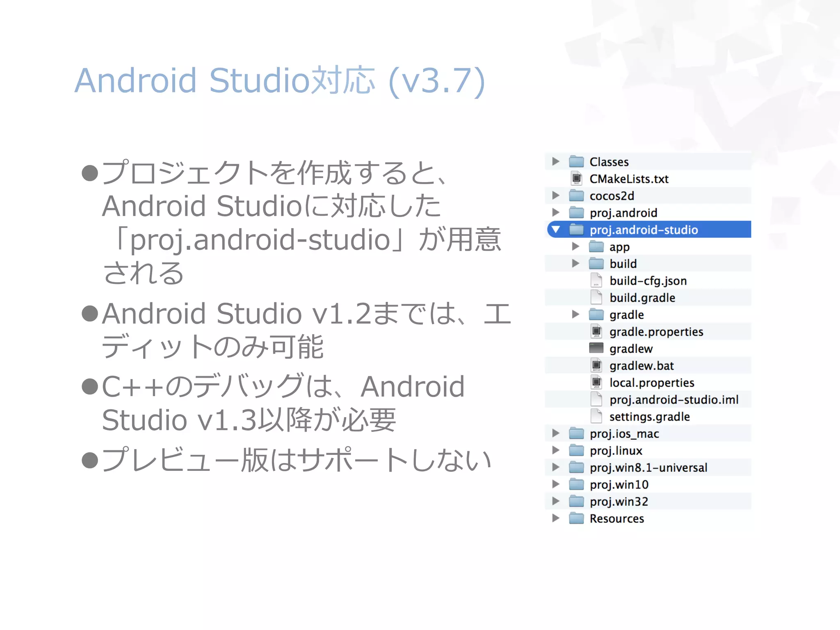Select the 'cocos2d' name label
The width and height of the screenshot is (840, 630).
612,196
